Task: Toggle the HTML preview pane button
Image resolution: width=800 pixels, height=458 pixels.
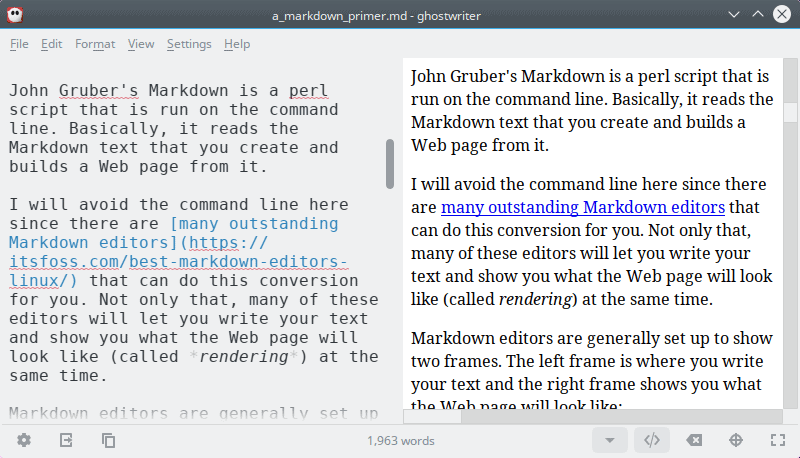Action: (651, 440)
